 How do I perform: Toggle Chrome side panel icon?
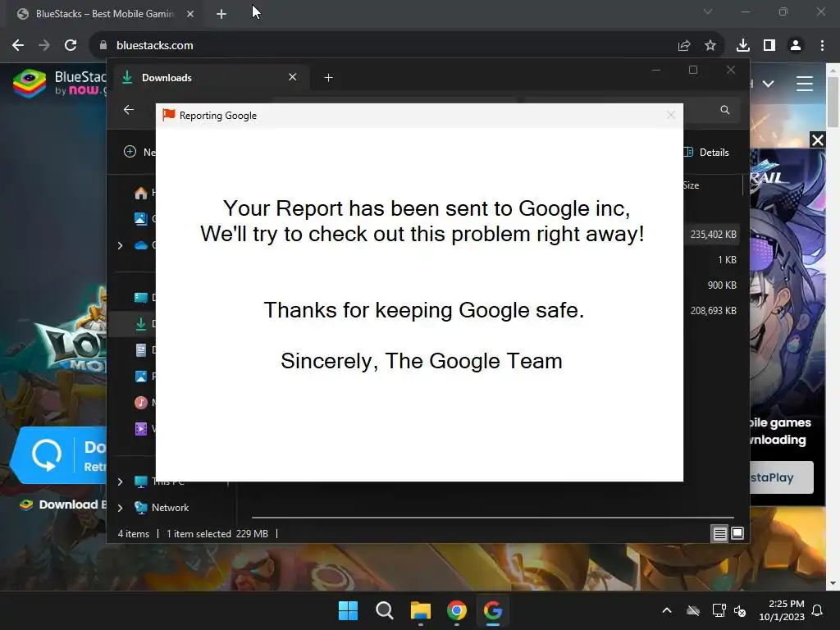(769, 46)
